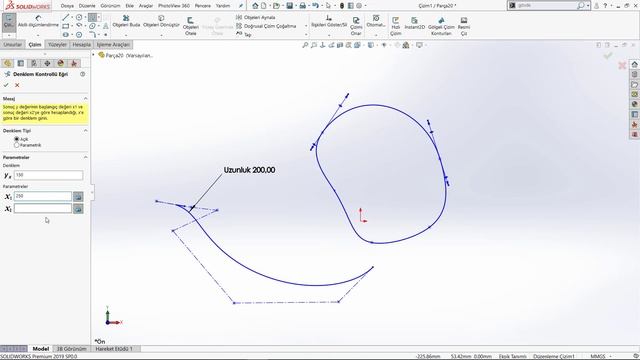This screenshot has height=360, width=640.
Task: Click the Save icon in title bar
Action: (x=289, y=6)
